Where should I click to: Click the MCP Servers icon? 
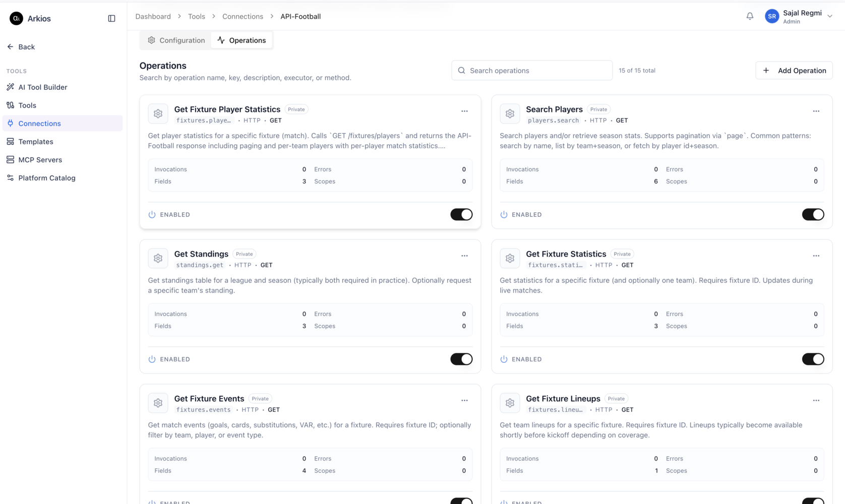tap(10, 160)
